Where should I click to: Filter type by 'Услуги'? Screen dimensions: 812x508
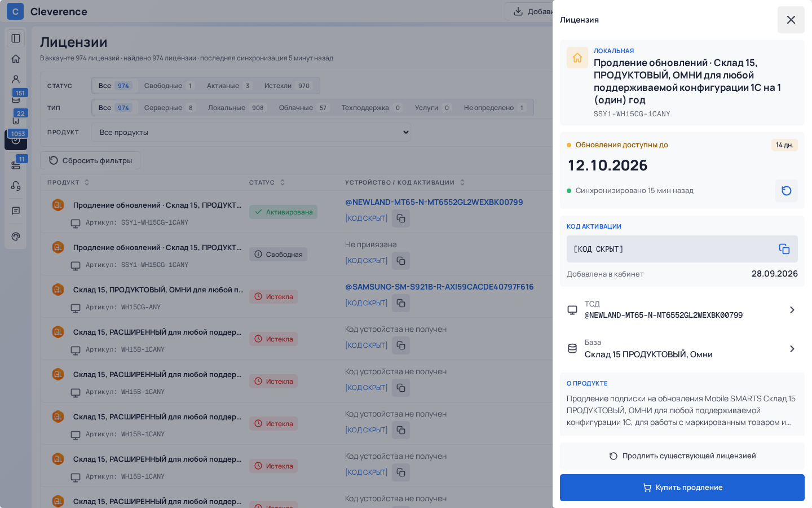(433, 108)
